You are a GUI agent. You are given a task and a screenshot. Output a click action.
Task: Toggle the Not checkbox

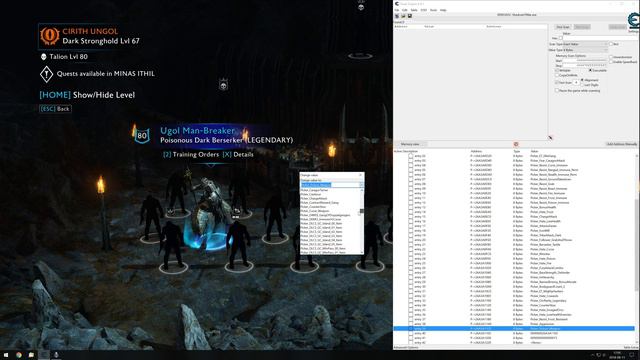click(611, 44)
